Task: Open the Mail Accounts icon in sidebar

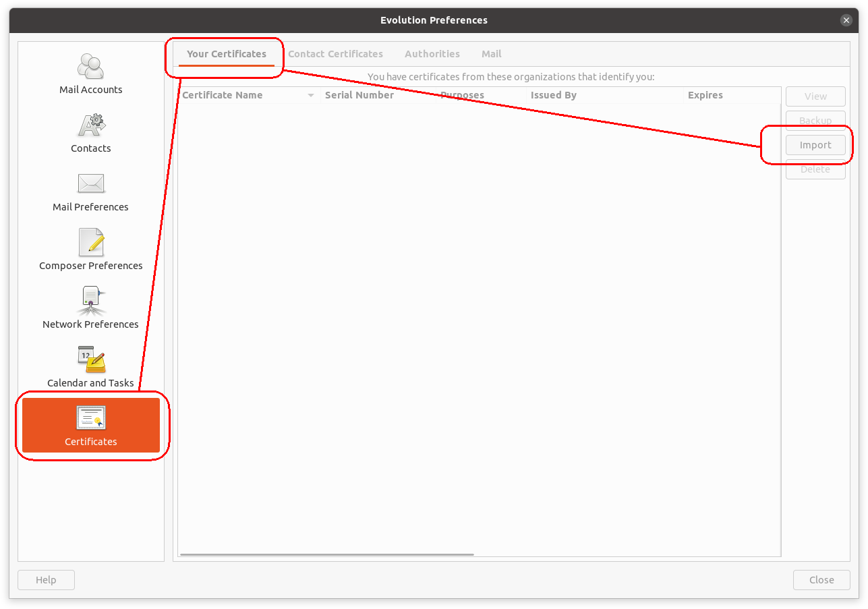Action: (x=90, y=67)
